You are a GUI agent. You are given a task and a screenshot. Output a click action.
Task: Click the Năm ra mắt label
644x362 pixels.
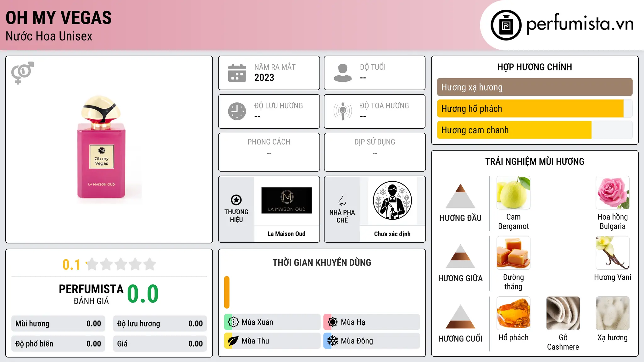[275, 67]
